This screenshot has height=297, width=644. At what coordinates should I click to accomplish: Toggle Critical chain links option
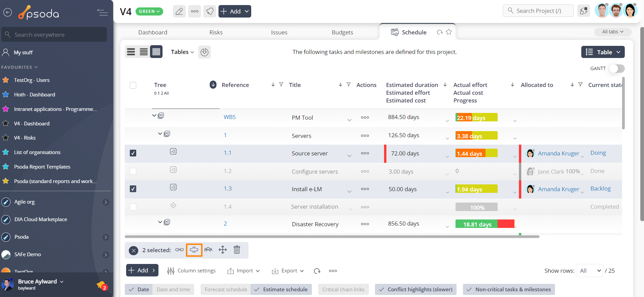(343, 289)
